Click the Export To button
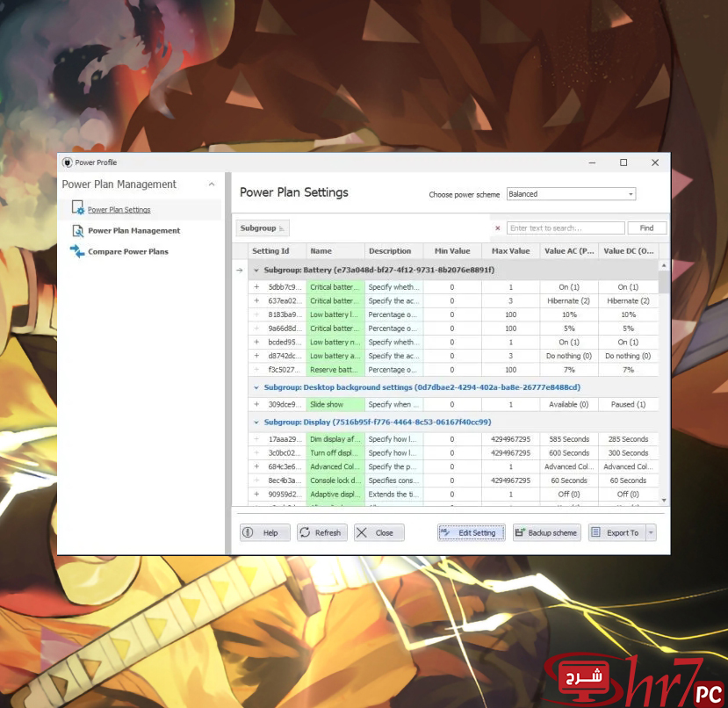Image resolution: width=728 pixels, height=708 pixels. coord(617,533)
